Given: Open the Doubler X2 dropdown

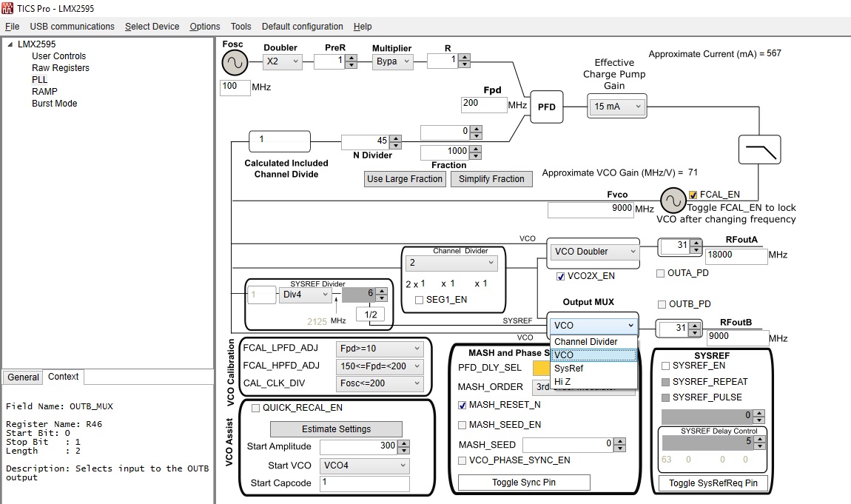Looking at the screenshot, I should 282,61.
